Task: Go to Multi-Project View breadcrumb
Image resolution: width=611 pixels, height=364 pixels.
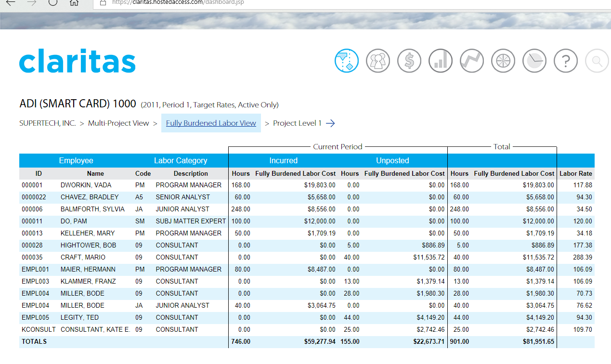Action: click(118, 123)
